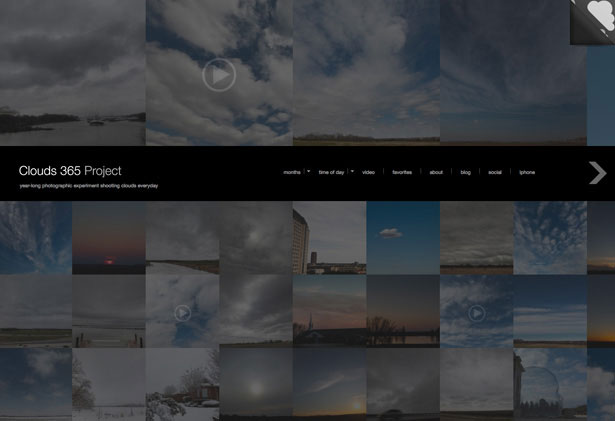615x421 pixels.
Task: Click the year-long photographic experiment tagline
Action: click(89, 186)
